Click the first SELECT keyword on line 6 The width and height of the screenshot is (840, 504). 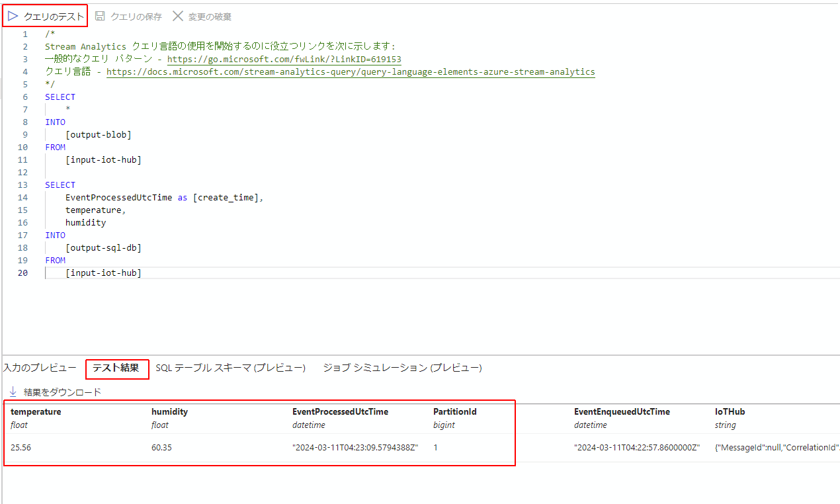(x=60, y=97)
